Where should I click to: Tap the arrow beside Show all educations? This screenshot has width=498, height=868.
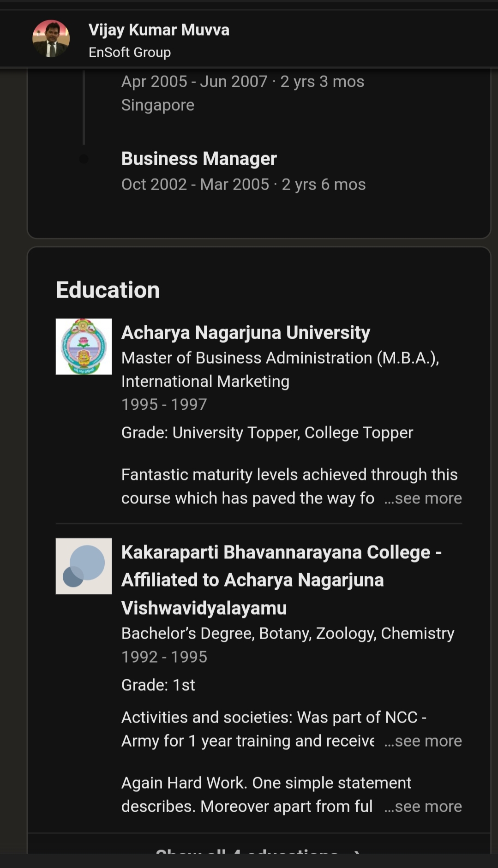[x=356, y=852]
